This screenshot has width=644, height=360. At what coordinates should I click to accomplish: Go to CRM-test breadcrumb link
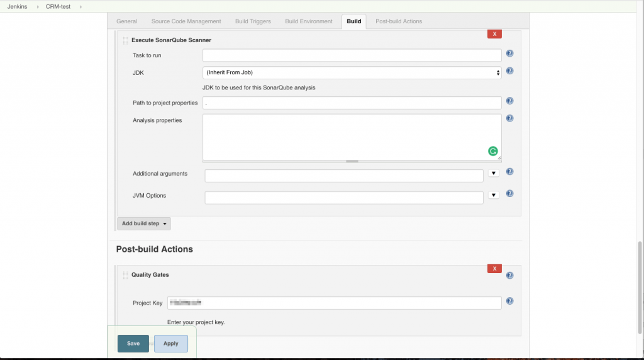[58, 7]
